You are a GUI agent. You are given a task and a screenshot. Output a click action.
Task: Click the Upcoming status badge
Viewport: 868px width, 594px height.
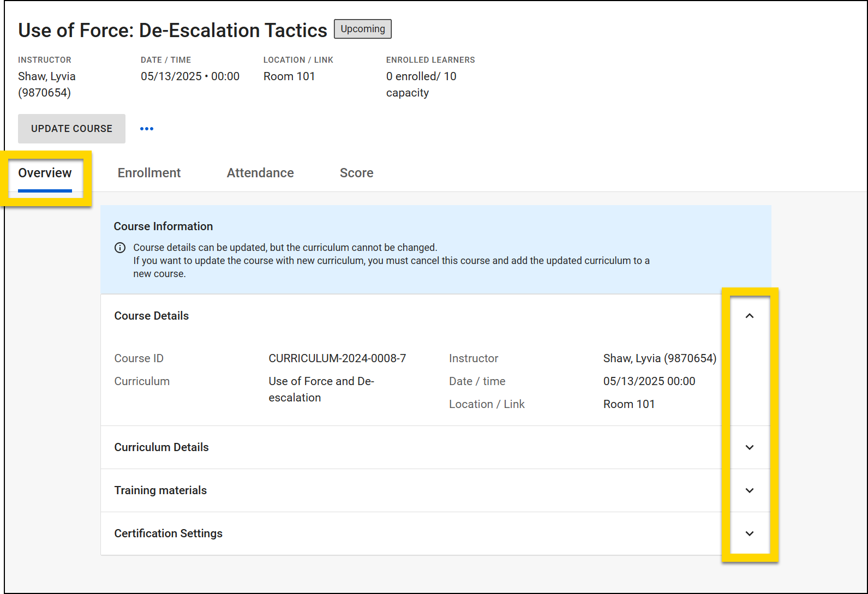(363, 29)
